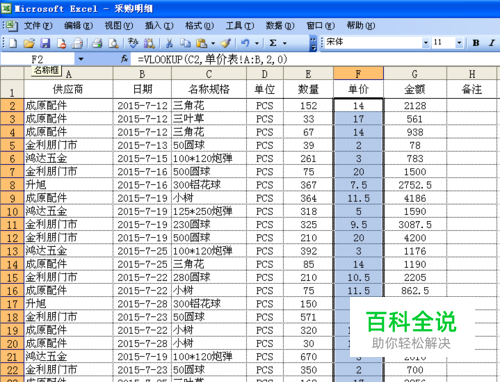Open a file with the folder icon
500x382 pixels.
click(x=29, y=43)
